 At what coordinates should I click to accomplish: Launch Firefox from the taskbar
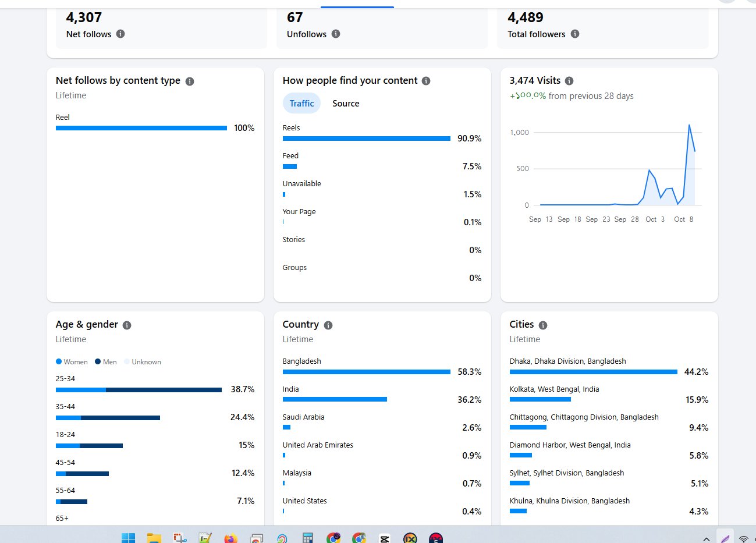[230, 538]
